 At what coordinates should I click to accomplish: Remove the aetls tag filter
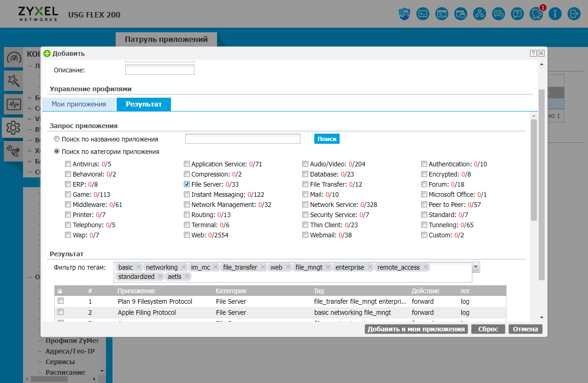[x=187, y=277]
